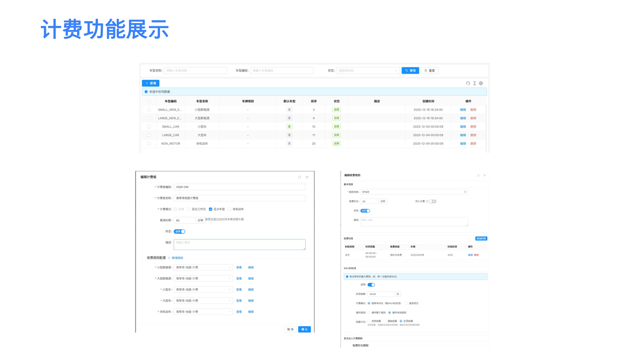Click 取消 in the 编辑计费组 dialog

point(290,329)
